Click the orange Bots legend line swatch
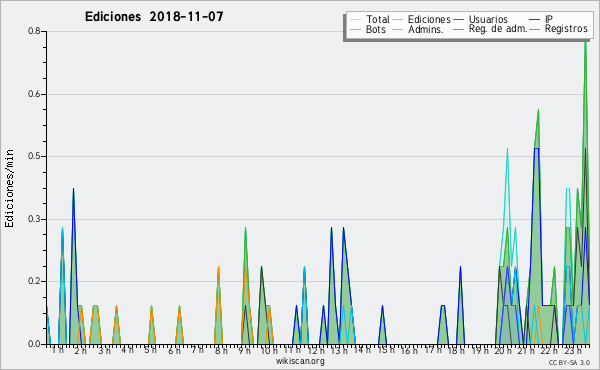 [355, 29]
